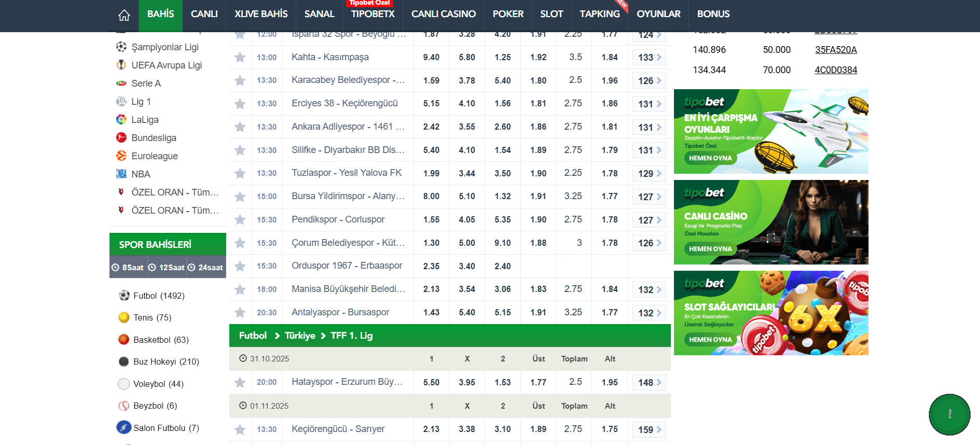
Task: Expand 148 markets for Hatayspor match
Action: coord(649,383)
